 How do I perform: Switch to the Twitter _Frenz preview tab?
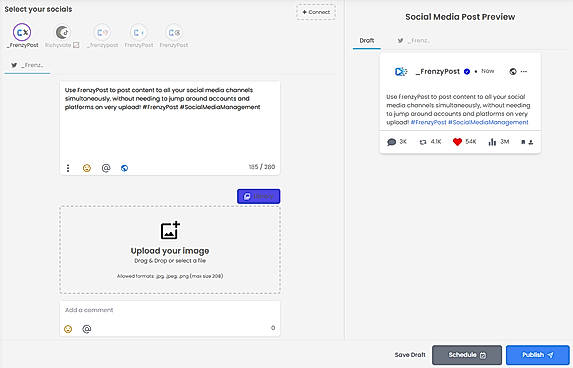(413, 41)
